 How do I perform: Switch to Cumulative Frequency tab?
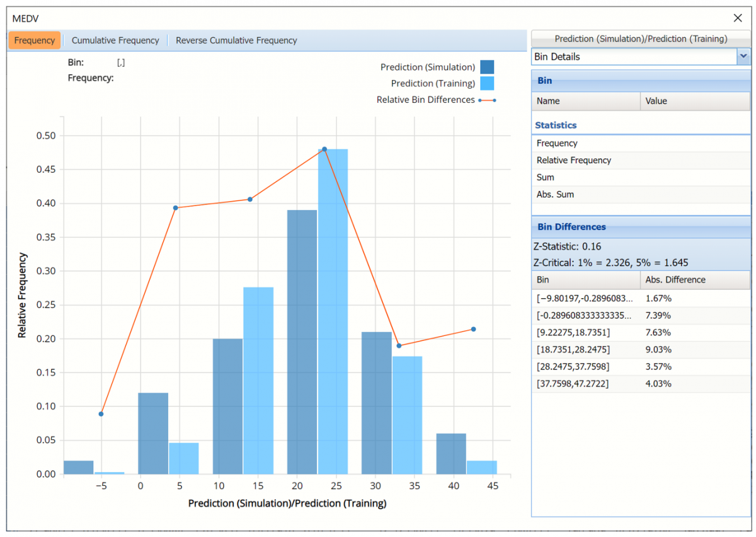[115, 40]
